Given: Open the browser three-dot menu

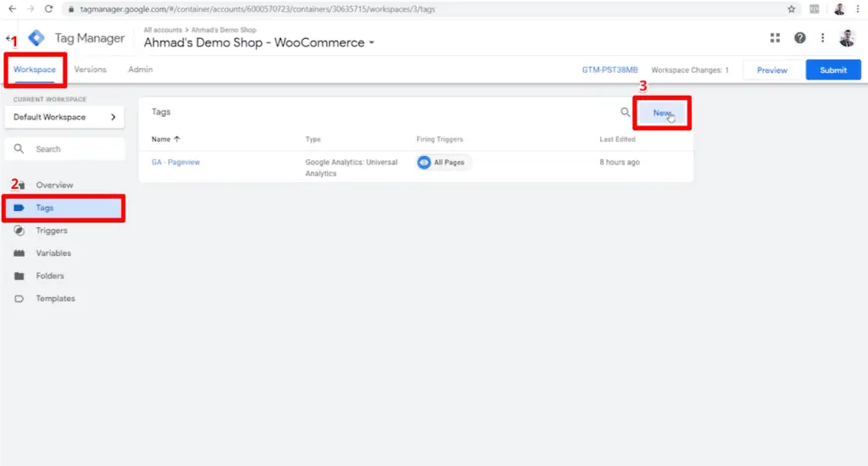Looking at the screenshot, I should tap(858, 8).
